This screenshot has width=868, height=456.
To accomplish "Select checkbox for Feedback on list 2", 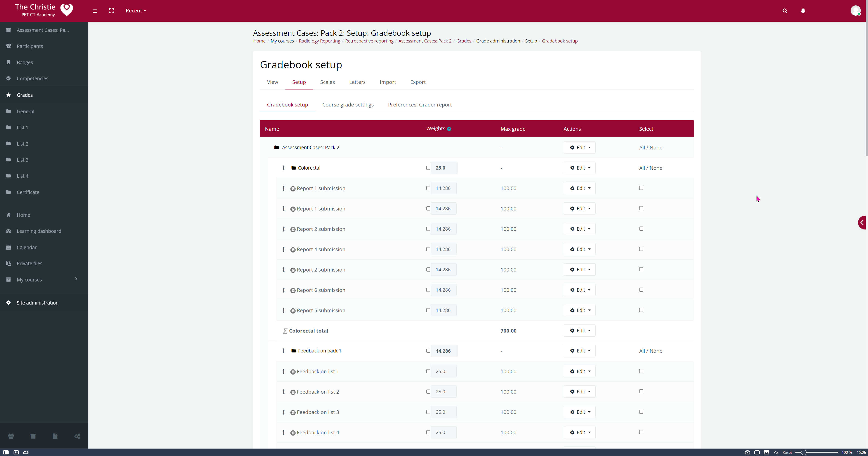I will (x=641, y=391).
